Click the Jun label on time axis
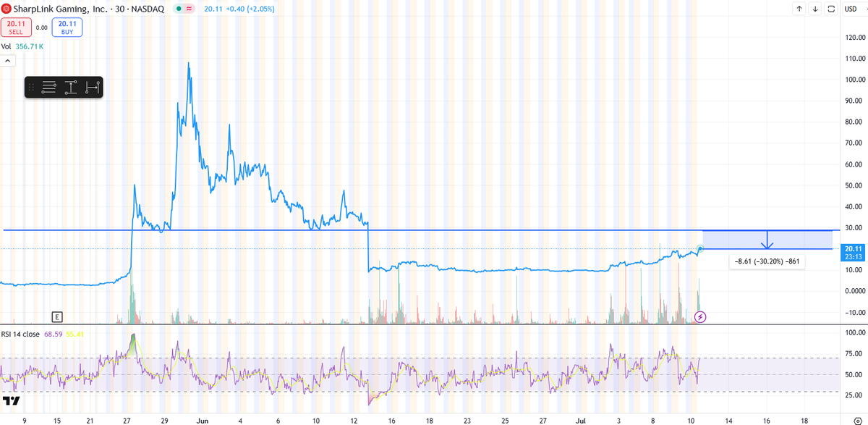The image size is (868, 425). click(203, 420)
